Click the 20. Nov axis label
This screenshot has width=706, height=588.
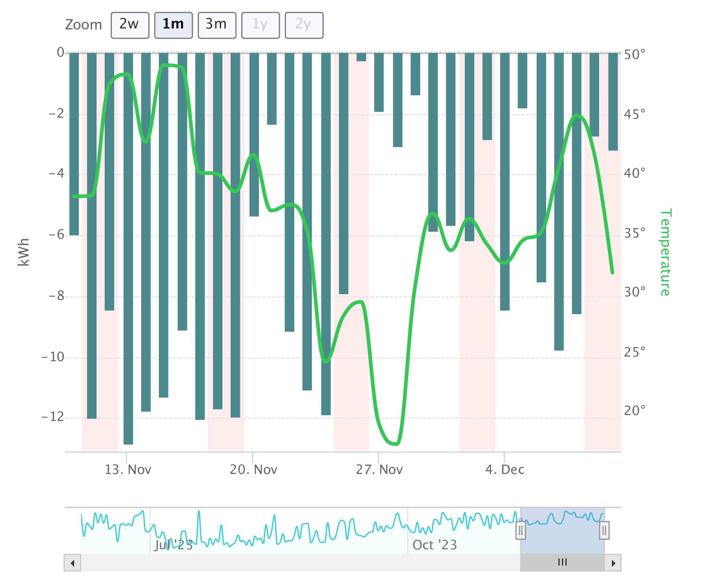tap(254, 470)
